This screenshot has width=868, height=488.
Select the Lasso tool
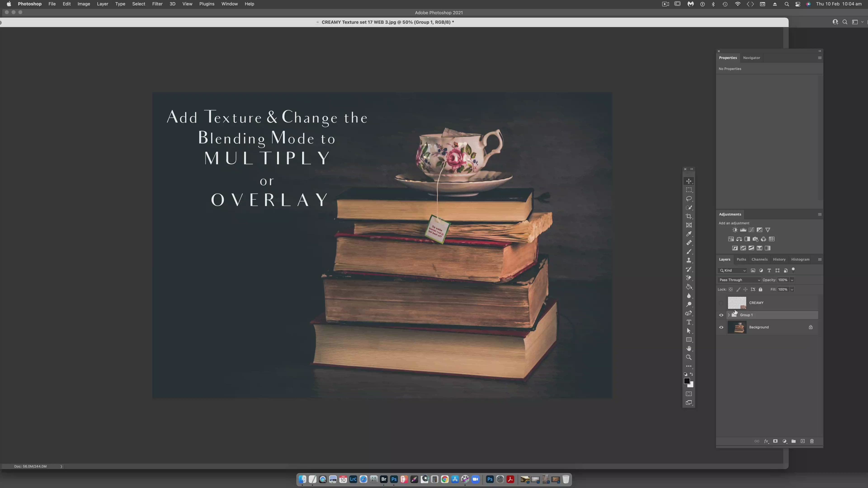[689, 199]
